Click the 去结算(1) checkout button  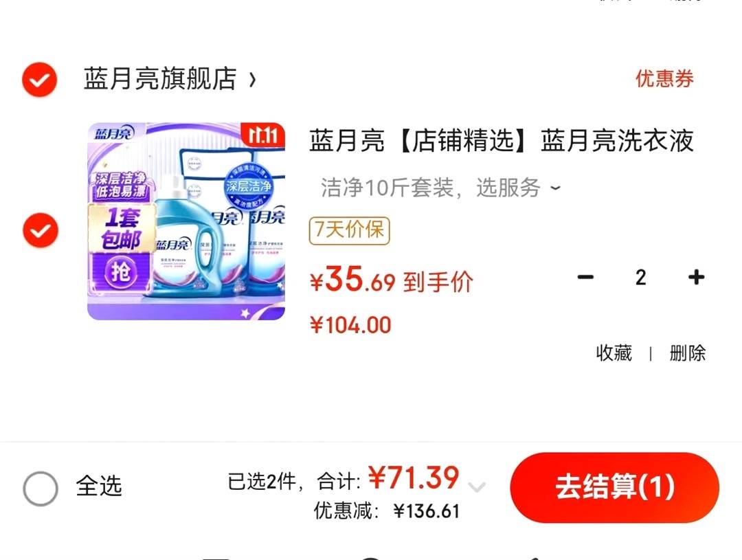[615, 488]
